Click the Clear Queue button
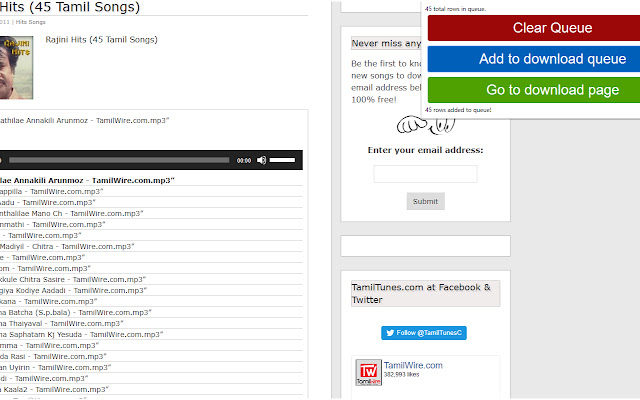Screen dimensions: 640x400 coord(534,28)
